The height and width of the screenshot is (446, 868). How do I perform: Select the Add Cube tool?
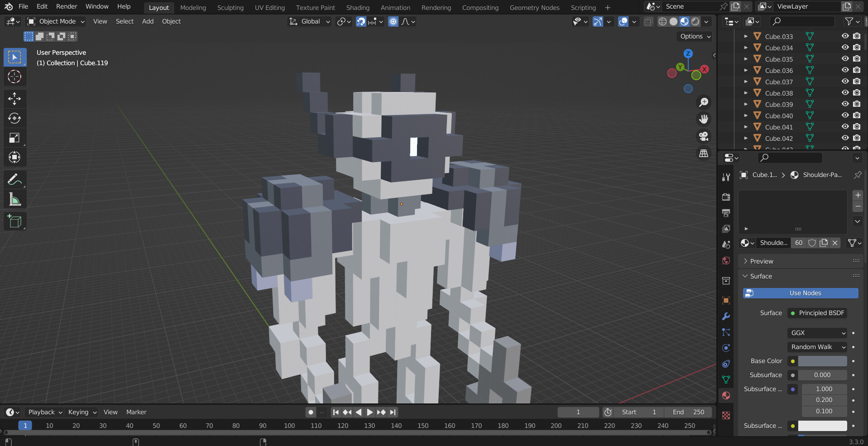click(x=15, y=221)
